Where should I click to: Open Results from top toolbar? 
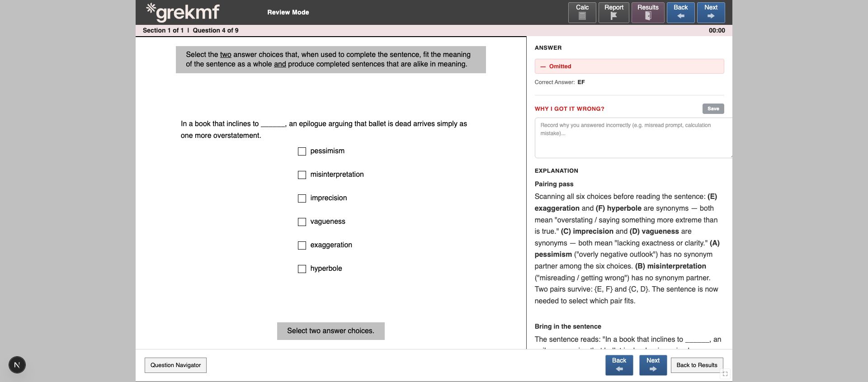tap(648, 12)
